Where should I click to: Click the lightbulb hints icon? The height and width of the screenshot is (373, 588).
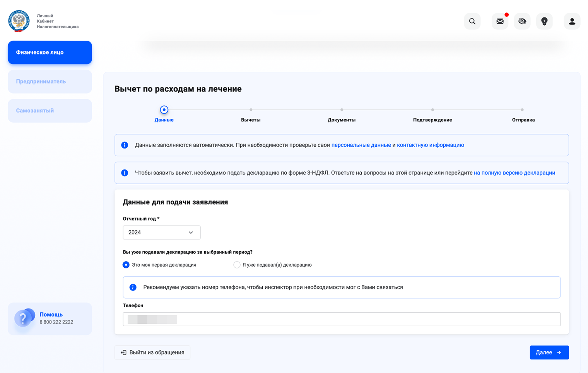[544, 21]
